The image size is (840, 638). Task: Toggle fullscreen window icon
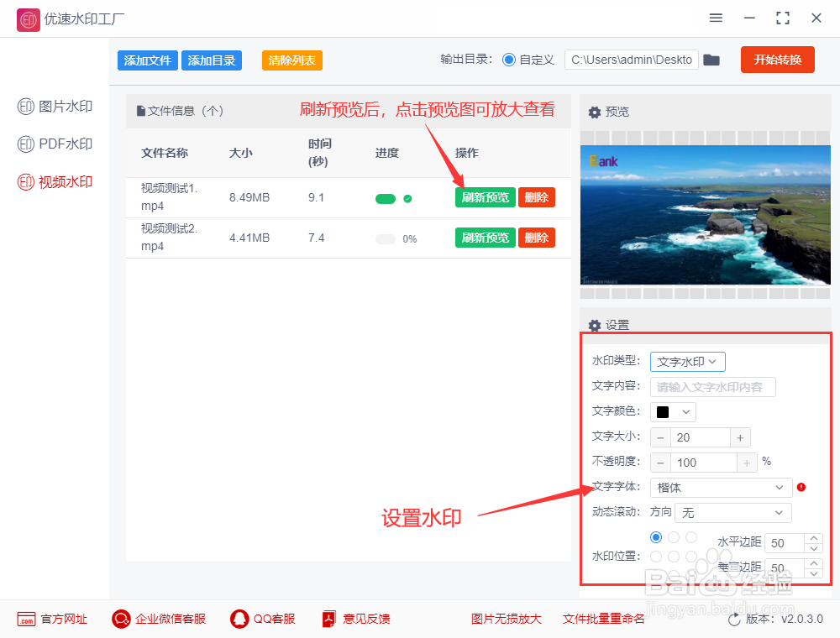click(783, 18)
